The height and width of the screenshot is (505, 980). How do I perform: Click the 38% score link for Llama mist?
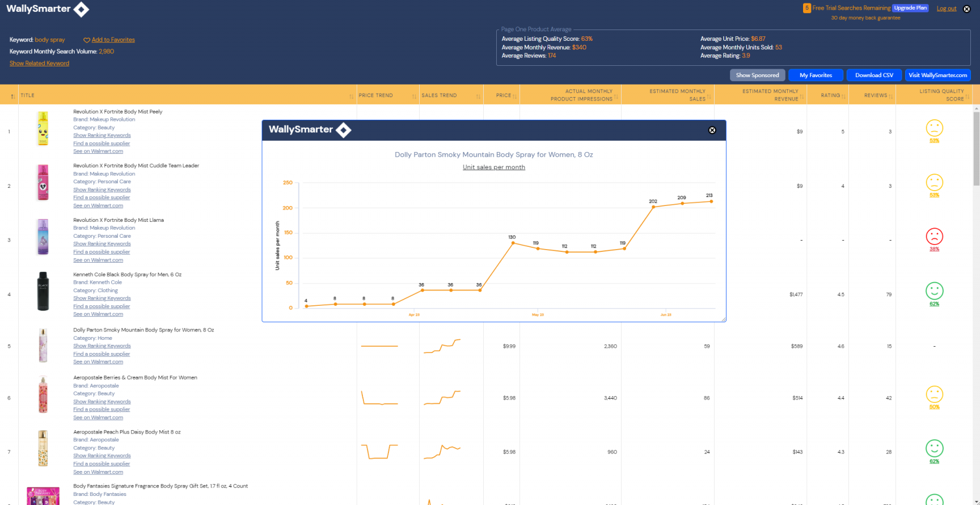click(934, 249)
